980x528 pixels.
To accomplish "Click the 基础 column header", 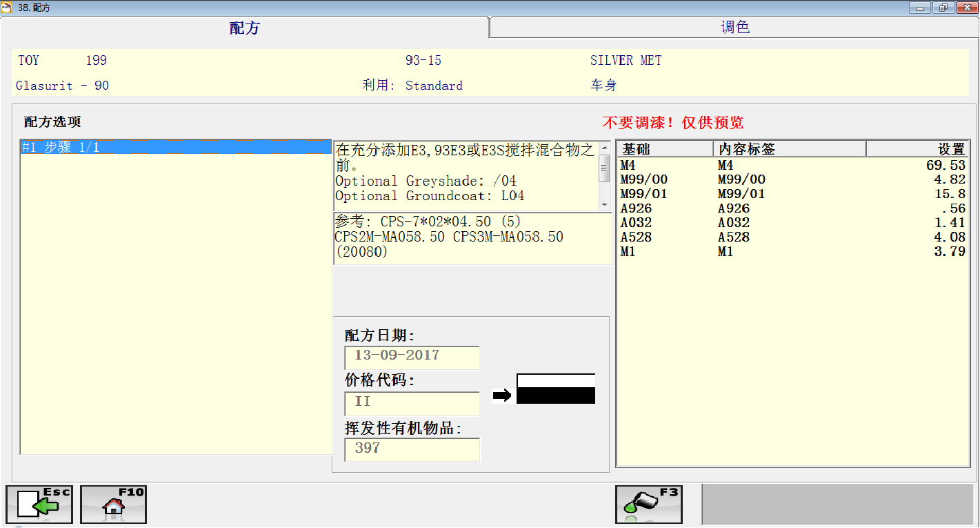I will pos(666,149).
